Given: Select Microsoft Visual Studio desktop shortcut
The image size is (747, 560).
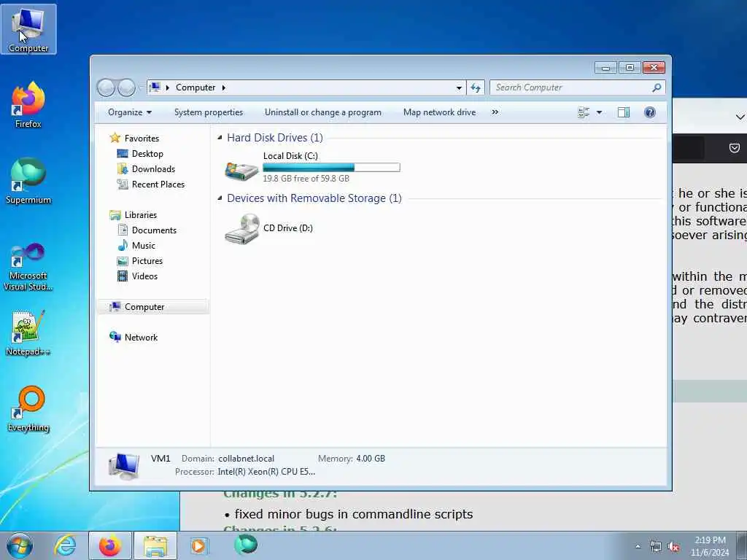Looking at the screenshot, I should (28, 267).
